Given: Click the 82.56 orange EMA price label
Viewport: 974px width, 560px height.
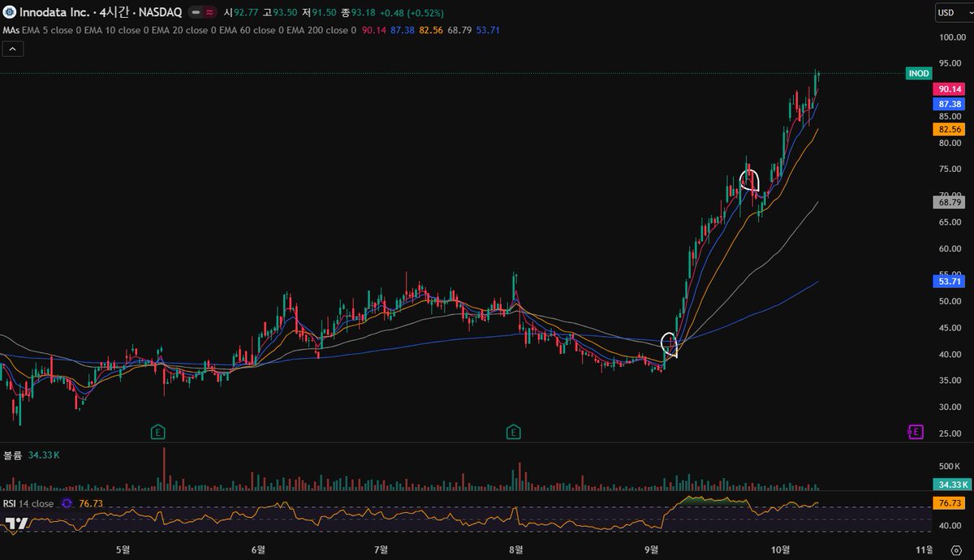Looking at the screenshot, I should pos(950,129).
